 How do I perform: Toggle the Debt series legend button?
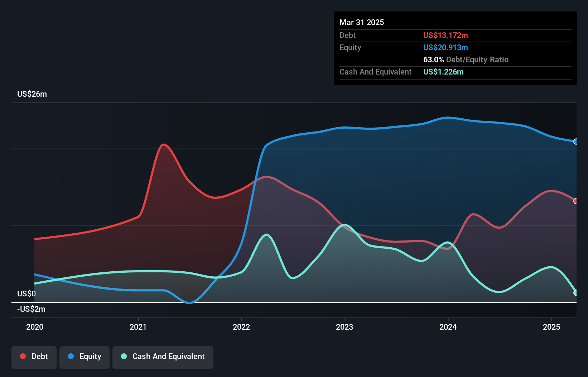34,357
